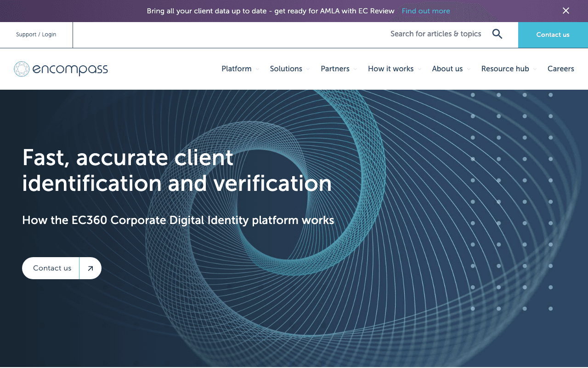588x368 pixels.
Task: Open the Solutions nav item
Action: click(x=286, y=69)
